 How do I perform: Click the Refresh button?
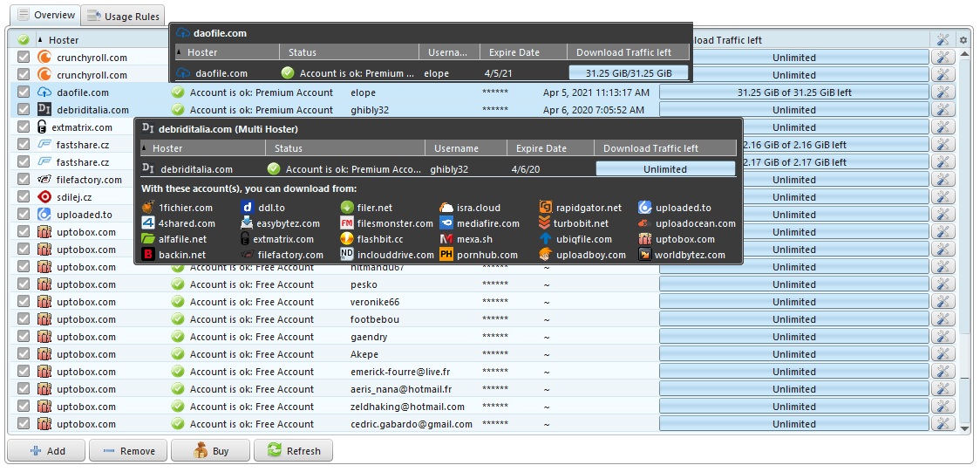[293, 451]
